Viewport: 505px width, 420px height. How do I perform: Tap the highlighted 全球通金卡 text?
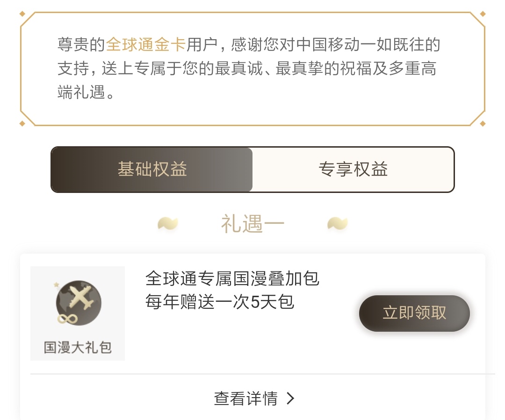tap(146, 45)
